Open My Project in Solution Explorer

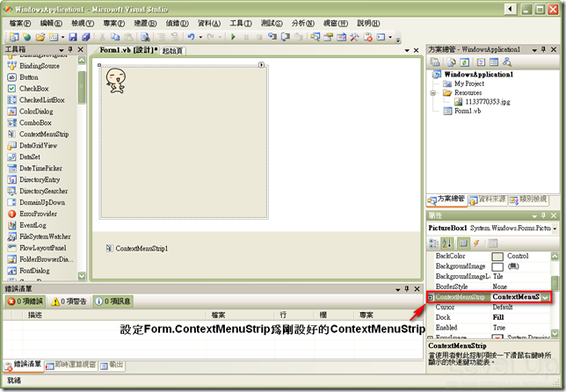(469, 83)
